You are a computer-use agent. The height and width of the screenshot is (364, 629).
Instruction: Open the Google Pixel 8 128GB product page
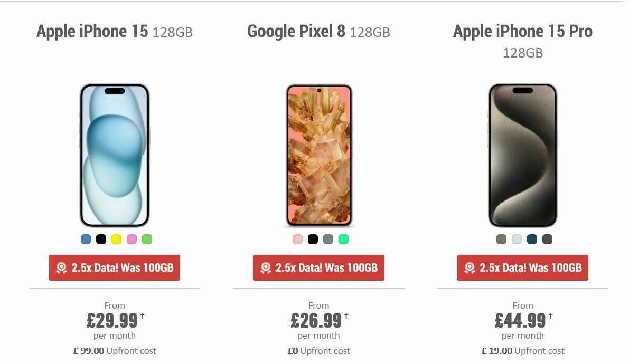pos(318,32)
